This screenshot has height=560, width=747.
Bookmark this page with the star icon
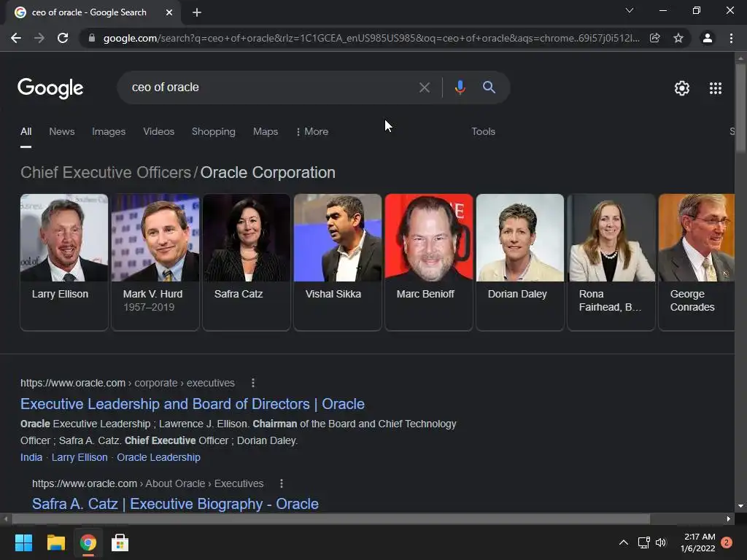click(678, 38)
